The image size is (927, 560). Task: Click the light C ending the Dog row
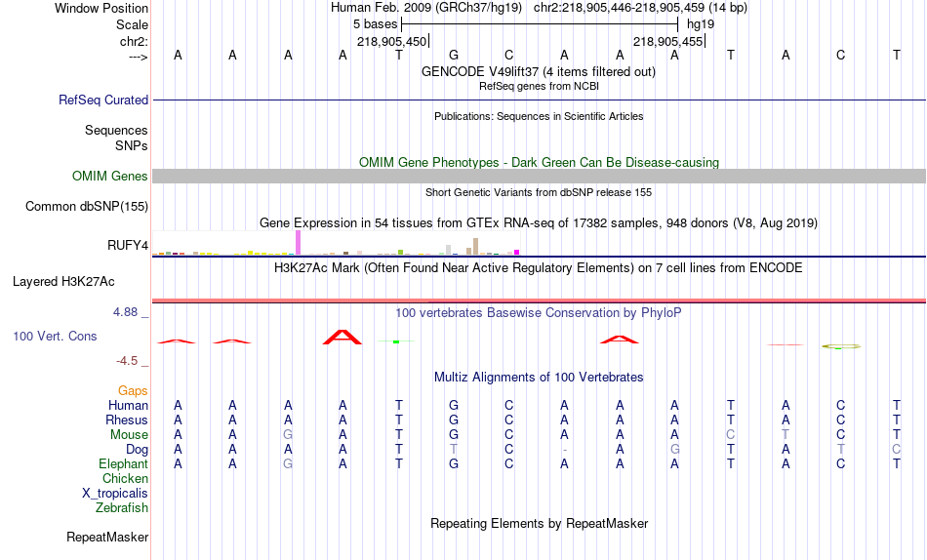point(896,450)
